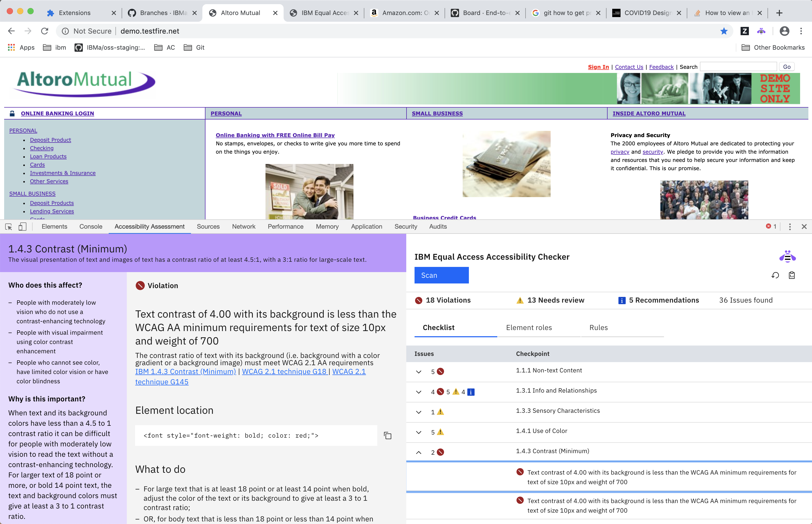Open the Git bookmarks folder
Image resolution: width=812 pixels, height=524 pixels.
click(194, 47)
